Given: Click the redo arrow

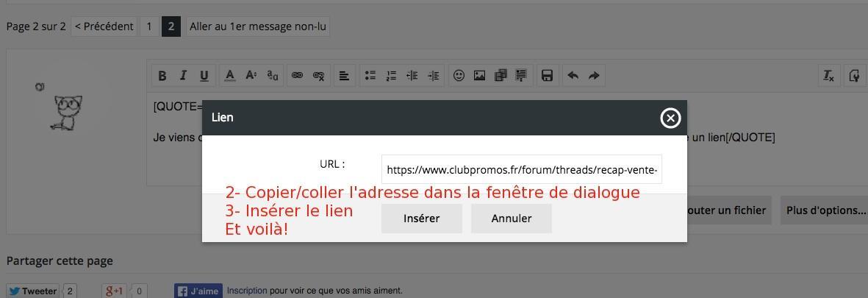Looking at the screenshot, I should (x=594, y=76).
